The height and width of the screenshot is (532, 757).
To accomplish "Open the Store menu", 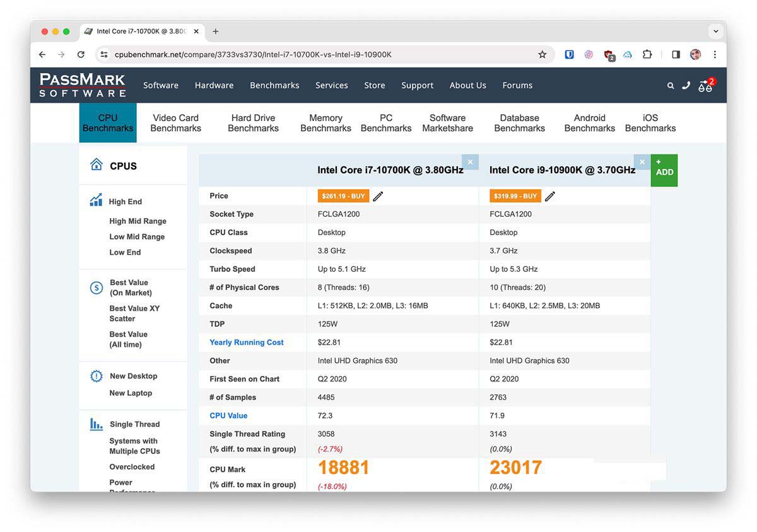I will point(375,85).
